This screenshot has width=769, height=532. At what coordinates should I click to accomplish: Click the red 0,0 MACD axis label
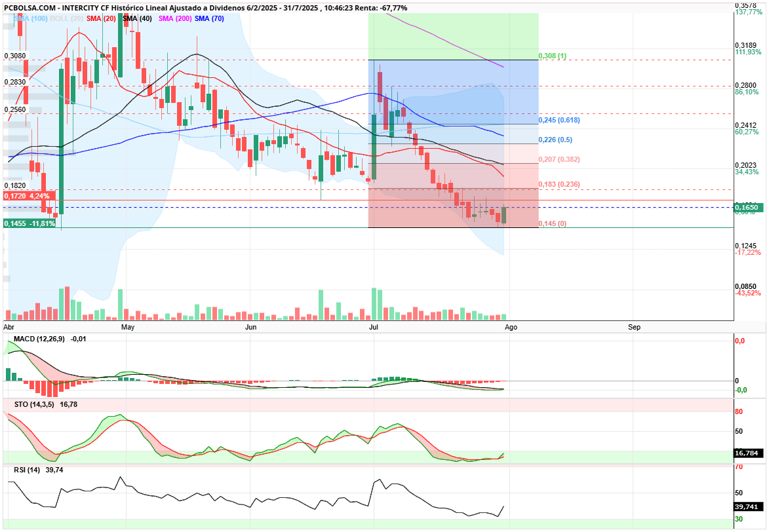click(x=739, y=341)
